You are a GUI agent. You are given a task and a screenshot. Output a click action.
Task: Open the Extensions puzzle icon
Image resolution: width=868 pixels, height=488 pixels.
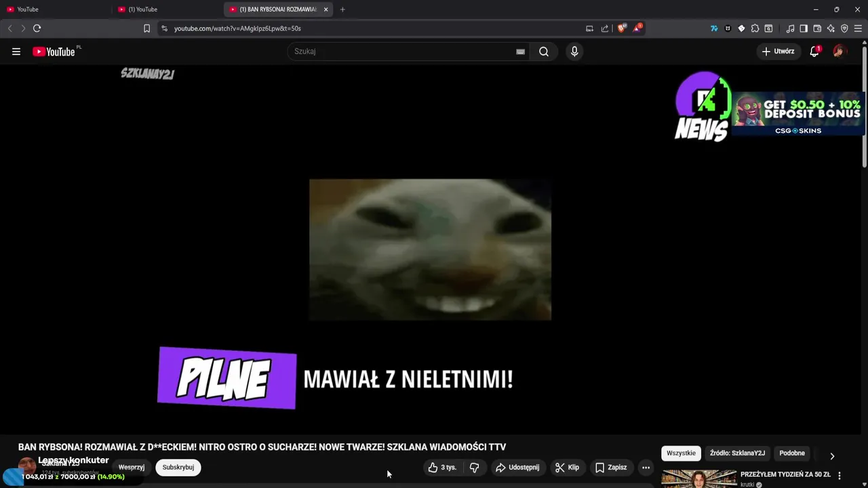pos(755,28)
